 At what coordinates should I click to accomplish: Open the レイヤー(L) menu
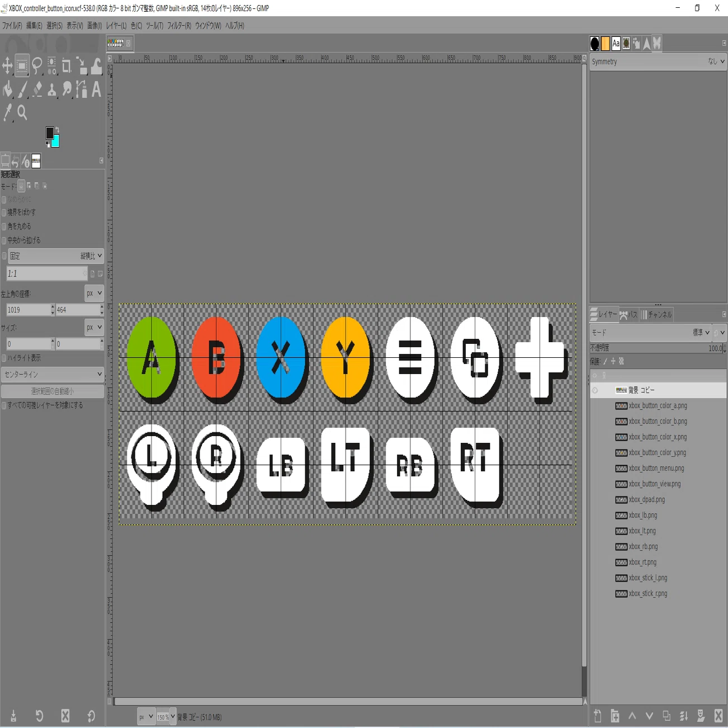click(116, 26)
